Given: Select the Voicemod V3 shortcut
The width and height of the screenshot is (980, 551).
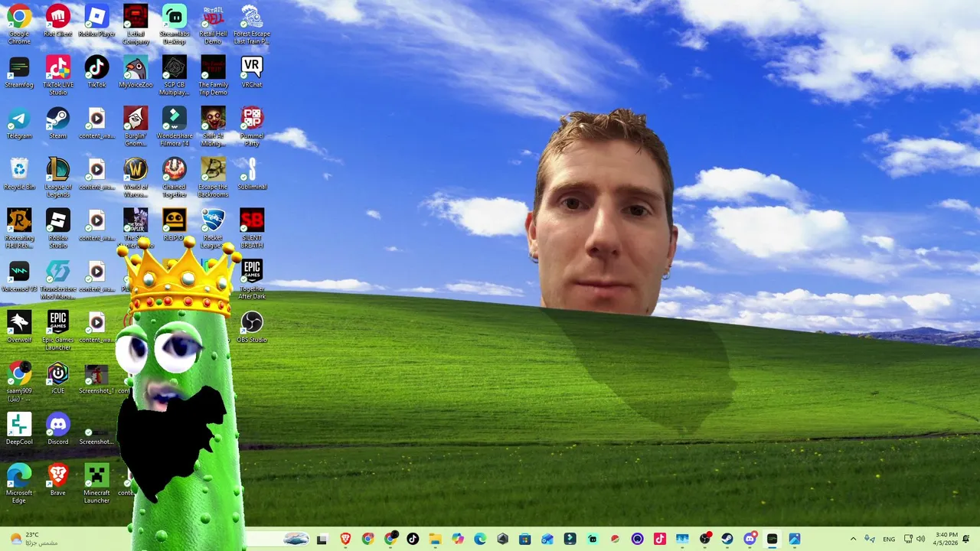Looking at the screenshot, I should coord(19,277).
